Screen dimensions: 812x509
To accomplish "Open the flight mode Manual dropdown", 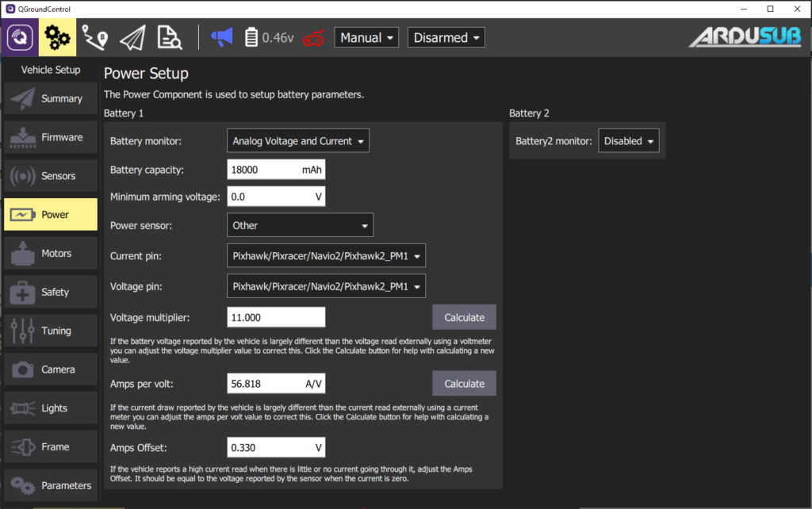I will point(366,36).
